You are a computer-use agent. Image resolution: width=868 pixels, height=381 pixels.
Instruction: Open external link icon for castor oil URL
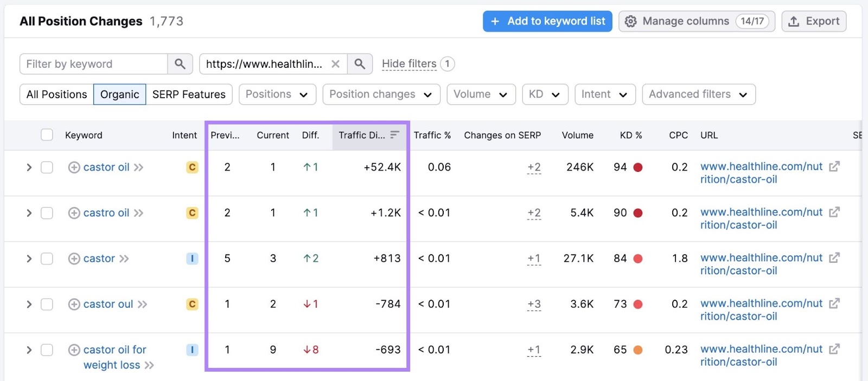pos(834,166)
